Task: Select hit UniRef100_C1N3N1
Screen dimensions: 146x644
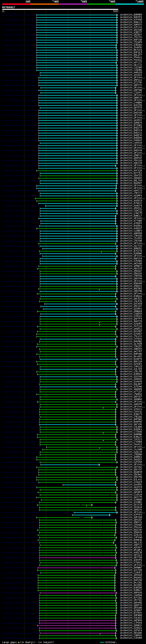Action: click(x=131, y=70)
